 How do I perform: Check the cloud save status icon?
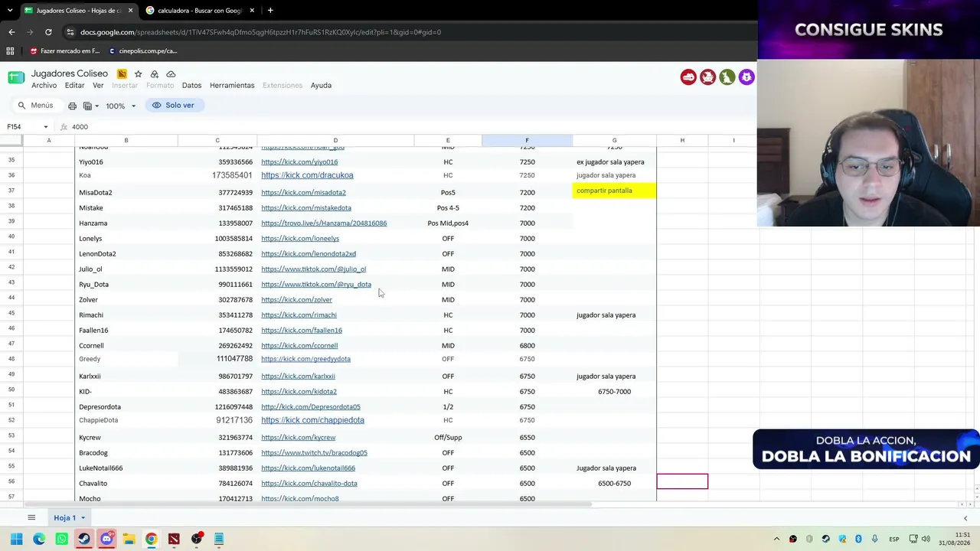click(171, 73)
